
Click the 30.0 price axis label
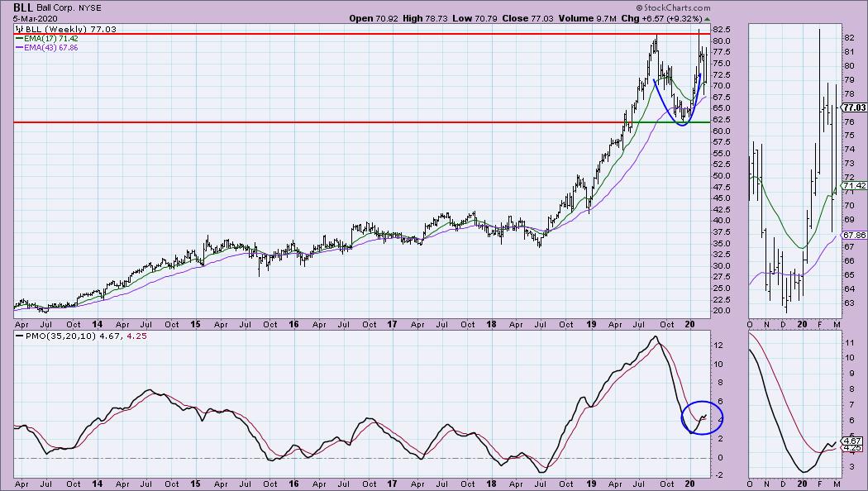[722, 265]
